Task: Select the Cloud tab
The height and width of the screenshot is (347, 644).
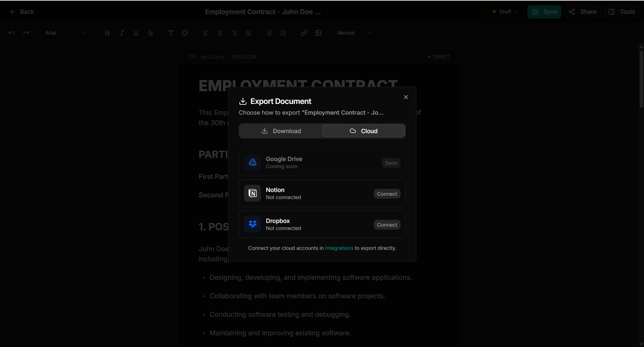Action: click(364, 131)
